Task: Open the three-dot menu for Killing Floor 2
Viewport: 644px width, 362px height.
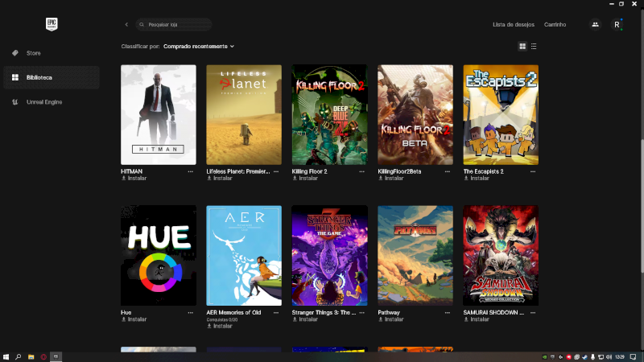Action: tap(361, 171)
